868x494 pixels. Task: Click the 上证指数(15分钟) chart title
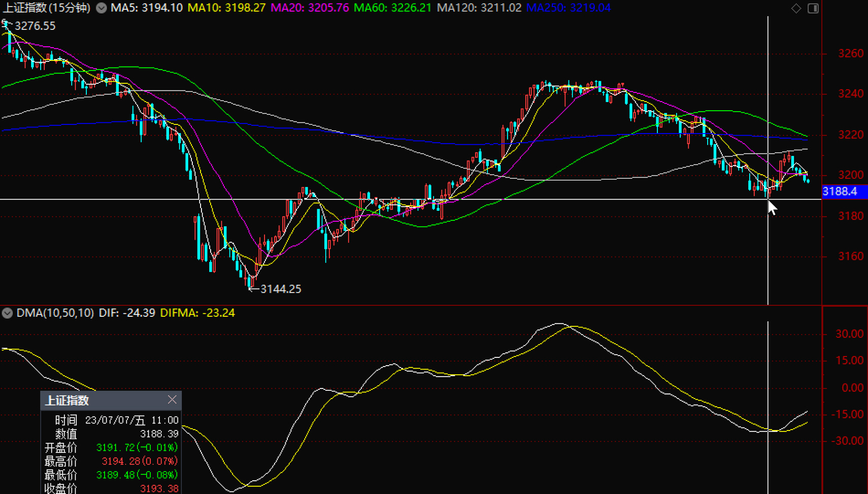click(47, 8)
